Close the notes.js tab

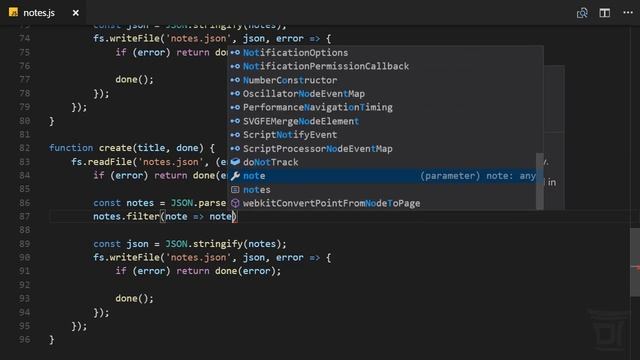point(76,13)
